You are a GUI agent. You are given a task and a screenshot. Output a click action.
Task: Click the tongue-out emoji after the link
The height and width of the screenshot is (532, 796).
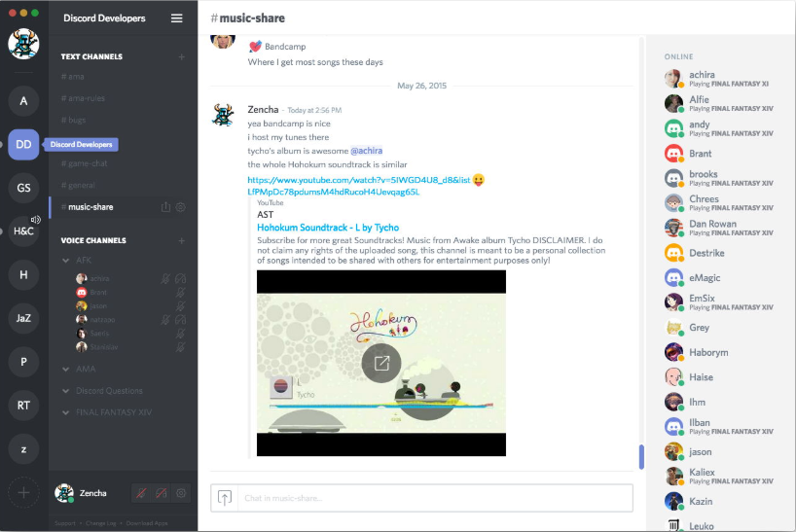[478, 180]
